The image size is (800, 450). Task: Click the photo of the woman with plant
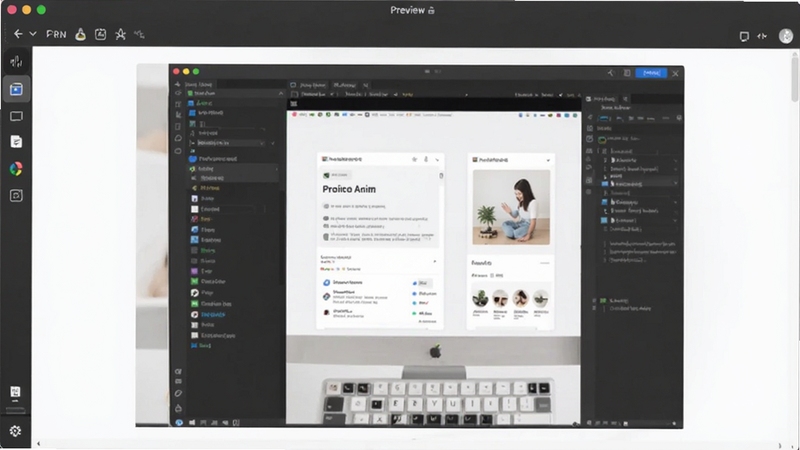tap(511, 207)
